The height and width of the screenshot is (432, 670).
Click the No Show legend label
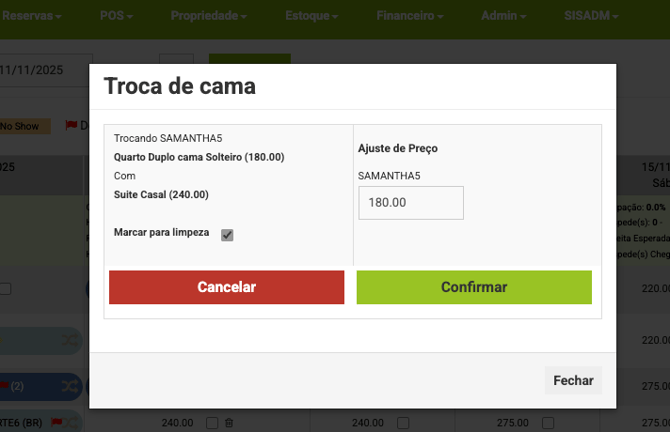coord(20,126)
